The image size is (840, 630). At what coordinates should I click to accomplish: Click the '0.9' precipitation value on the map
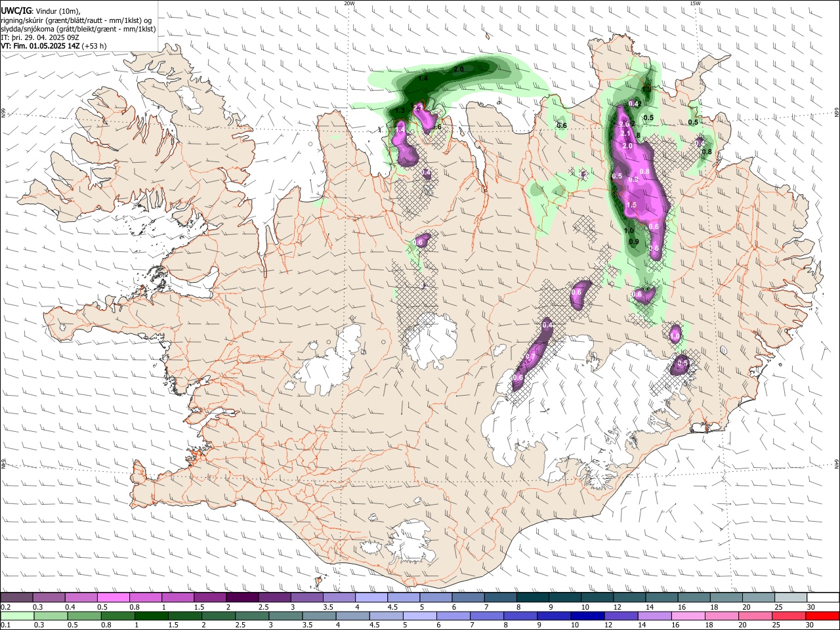point(634,242)
